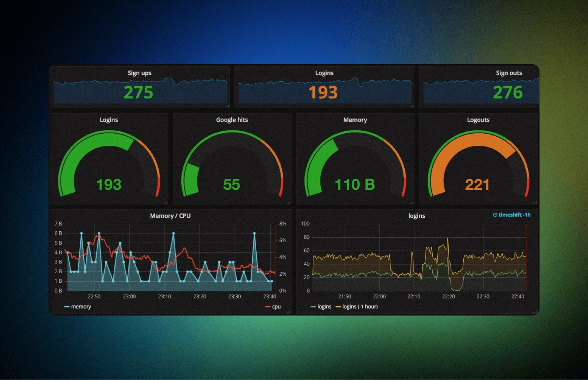Click the Sign ups panel title
This screenshot has height=380, width=588.
click(139, 73)
